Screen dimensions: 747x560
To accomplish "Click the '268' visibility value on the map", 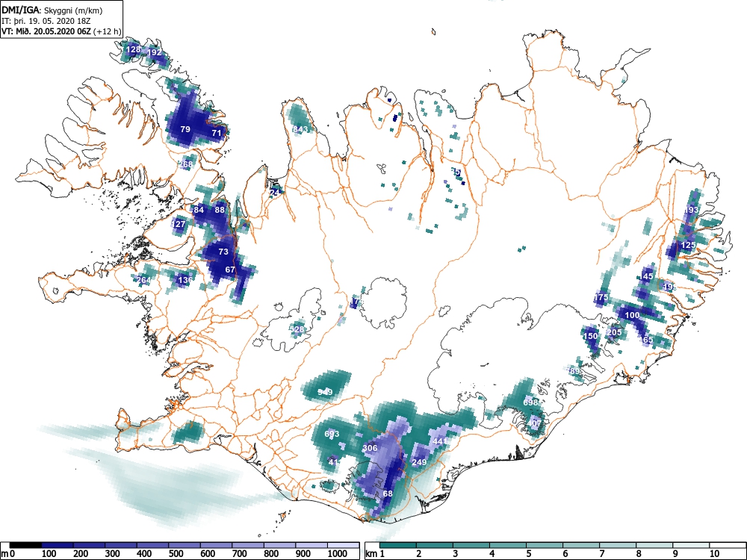I will coord(186,164).
